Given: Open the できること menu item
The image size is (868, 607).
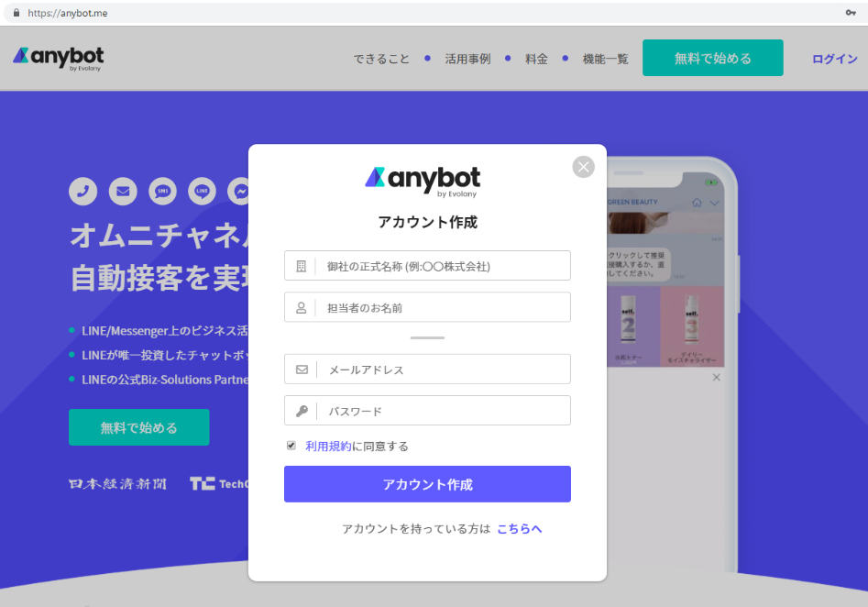Looking at the screenshot, I should (381, 59).
